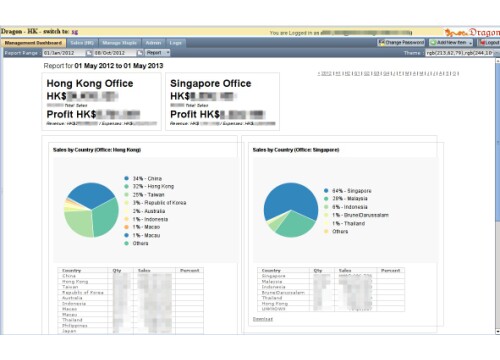Click the 'sg' switch office link
This screenshot has height=360, width=500.
tap(75, 32)
